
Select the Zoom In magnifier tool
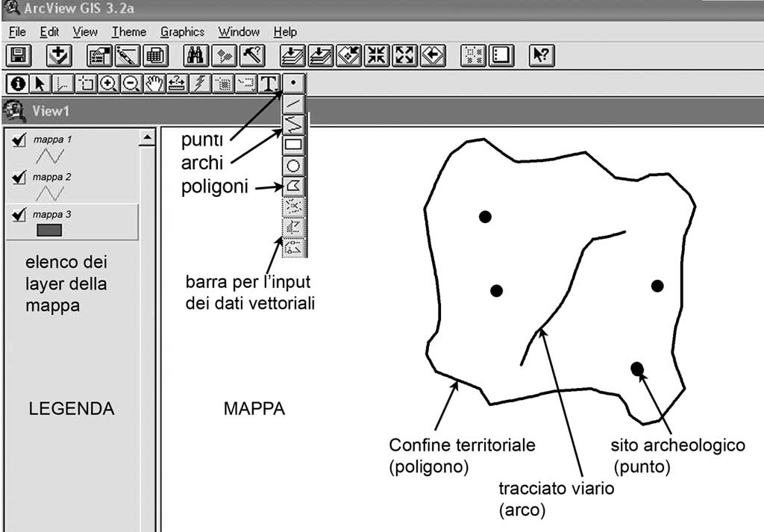108,84
